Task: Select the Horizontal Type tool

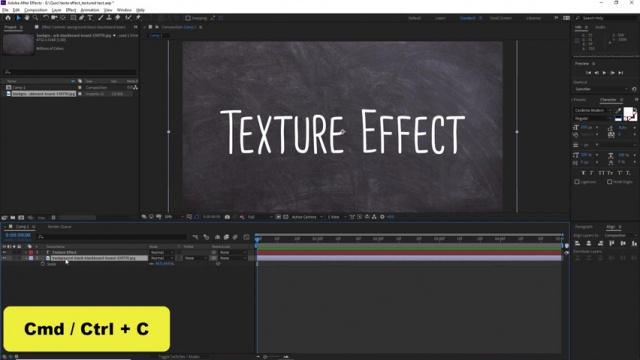Action: point(90,18)
